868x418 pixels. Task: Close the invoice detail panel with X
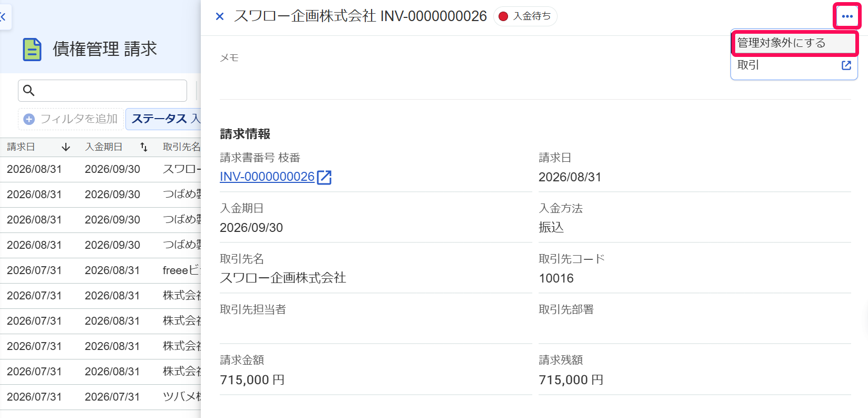(220, 16)
